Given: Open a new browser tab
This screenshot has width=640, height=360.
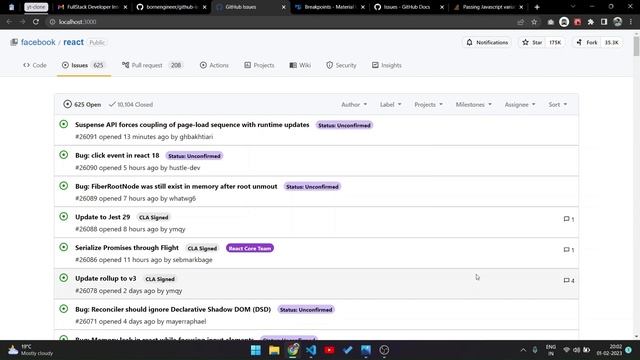Looking at the screenshot, I should tap(537, 7).
